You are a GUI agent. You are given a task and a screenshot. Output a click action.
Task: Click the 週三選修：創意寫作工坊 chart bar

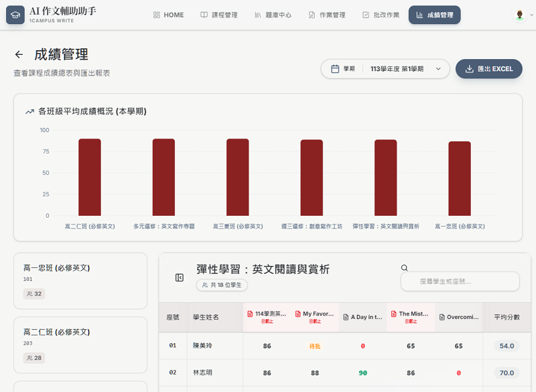pos(312,178)
